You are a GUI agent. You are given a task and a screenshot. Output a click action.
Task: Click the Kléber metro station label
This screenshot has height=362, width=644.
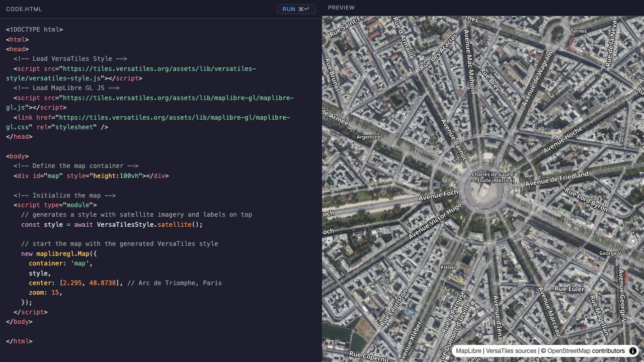[448, 267]
